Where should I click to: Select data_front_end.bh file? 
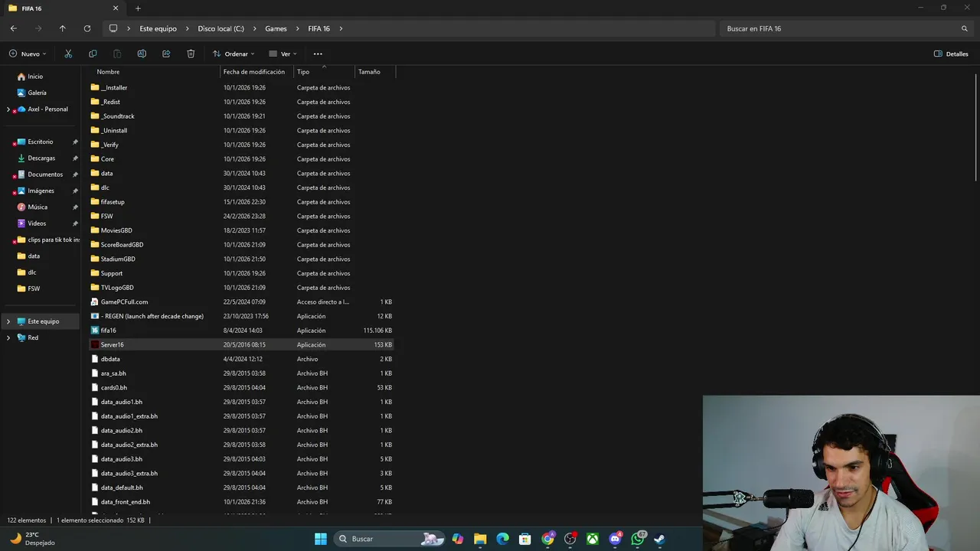(x=125, y=502)
